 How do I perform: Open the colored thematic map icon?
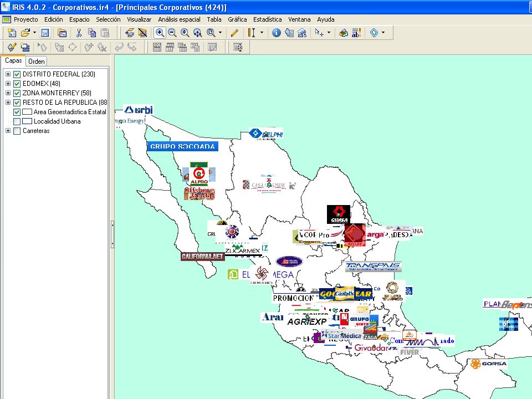click(344, 33)
